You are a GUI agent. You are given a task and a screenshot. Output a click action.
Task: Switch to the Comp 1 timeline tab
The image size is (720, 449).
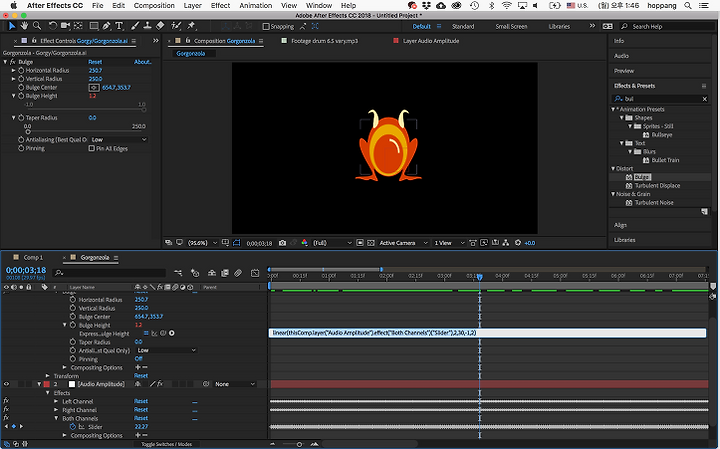(33, 258)
